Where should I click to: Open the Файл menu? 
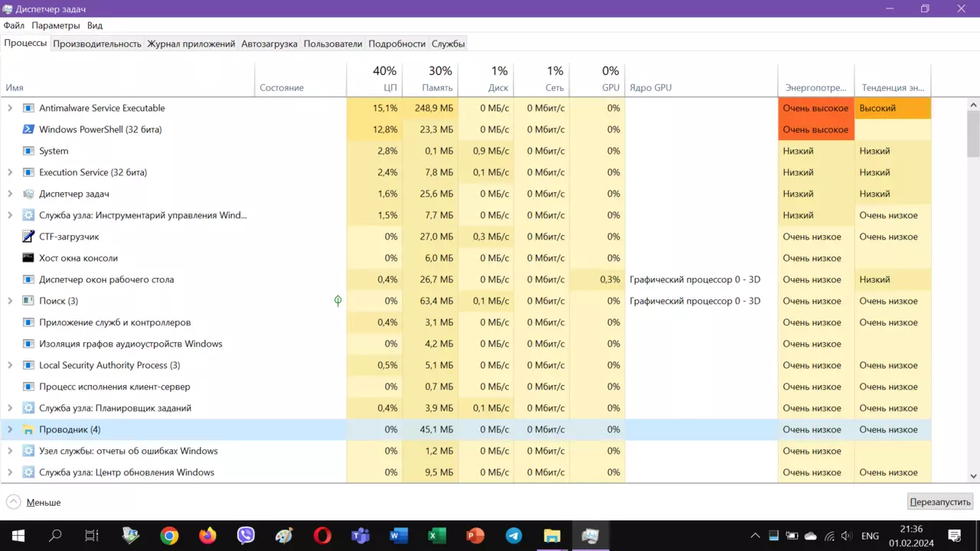14,25
